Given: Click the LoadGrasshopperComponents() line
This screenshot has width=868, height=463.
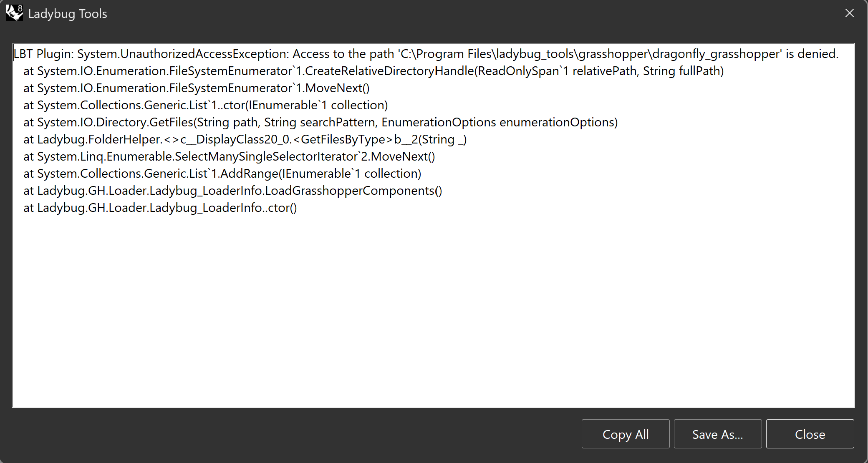Looking at the screenshot, I should point(233,191).
